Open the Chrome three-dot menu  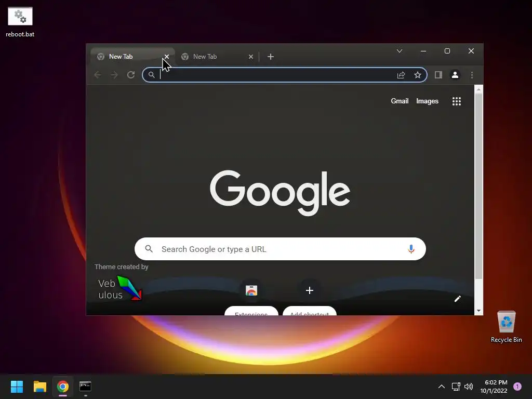click(472, 75)
